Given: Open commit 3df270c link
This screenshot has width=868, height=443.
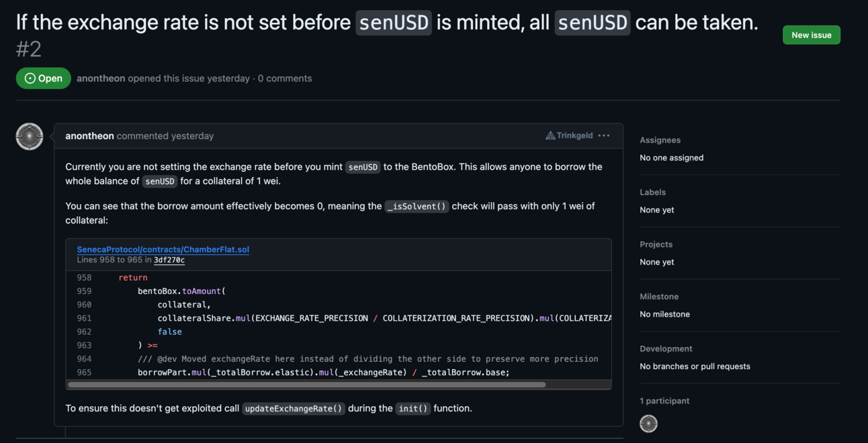Looking at the screenshot, I should pyautogui.click(x=169, y=260).
